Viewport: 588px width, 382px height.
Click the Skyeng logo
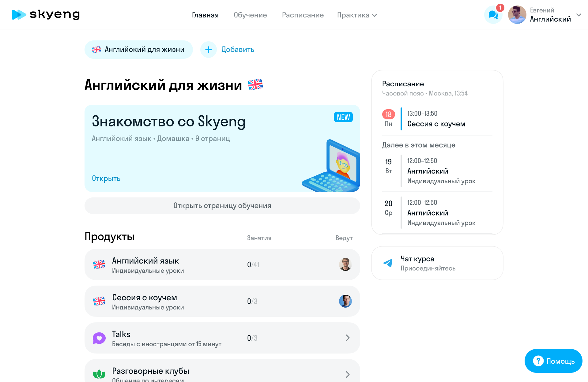point(46,14)
